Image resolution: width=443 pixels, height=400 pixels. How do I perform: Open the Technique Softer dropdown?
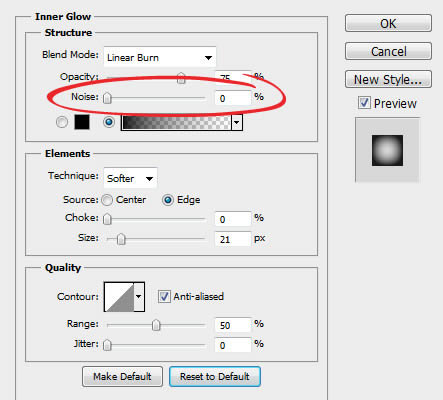click(130, 178)
